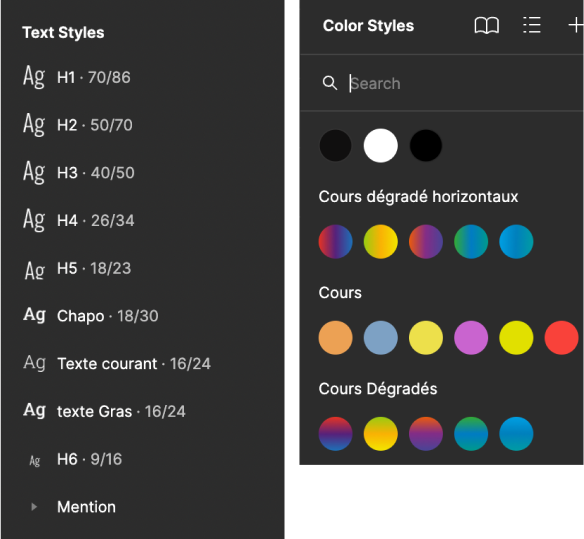
Task: Add a new color style with plus
Action: click(x=575, y=25)
